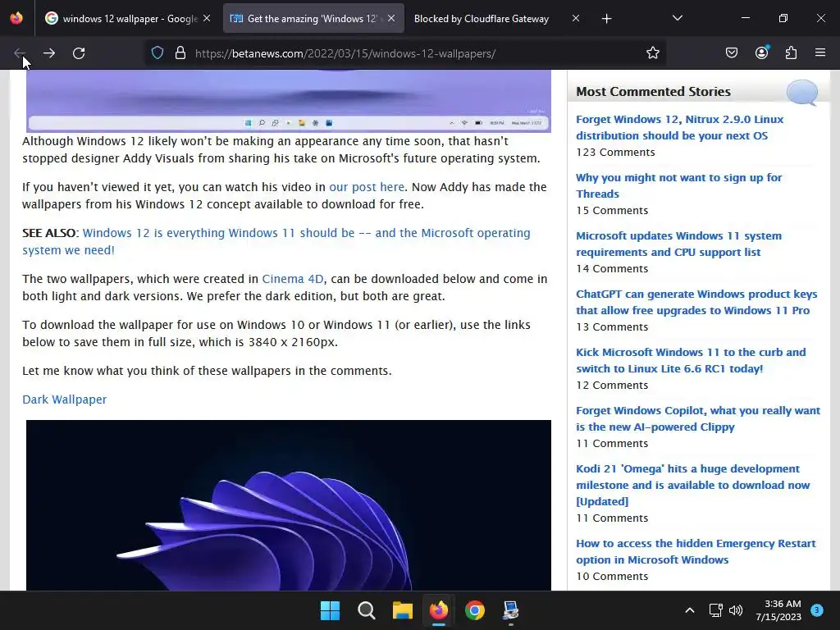Open the Cinema 4D link
Viewport: 840px width, 630px height.
pyautogui.click(x=293, y=279)
